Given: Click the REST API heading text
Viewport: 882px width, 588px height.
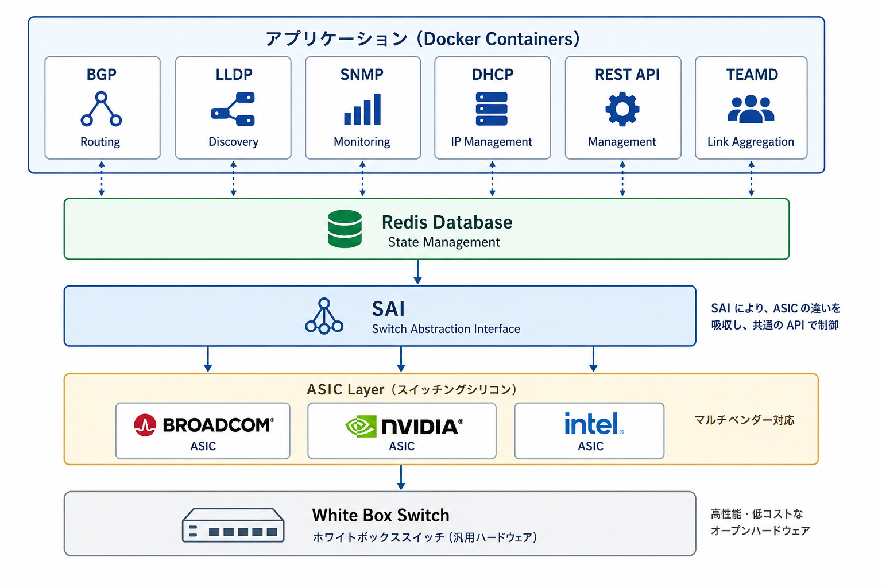Looking at the screenshot, I should pyautogui.click(x=627, y=75).
